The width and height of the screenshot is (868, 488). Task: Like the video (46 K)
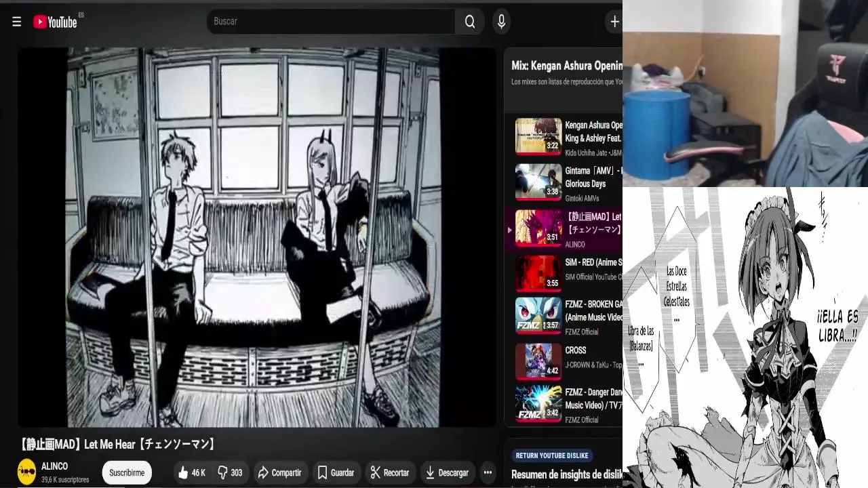tap(191, 472)
